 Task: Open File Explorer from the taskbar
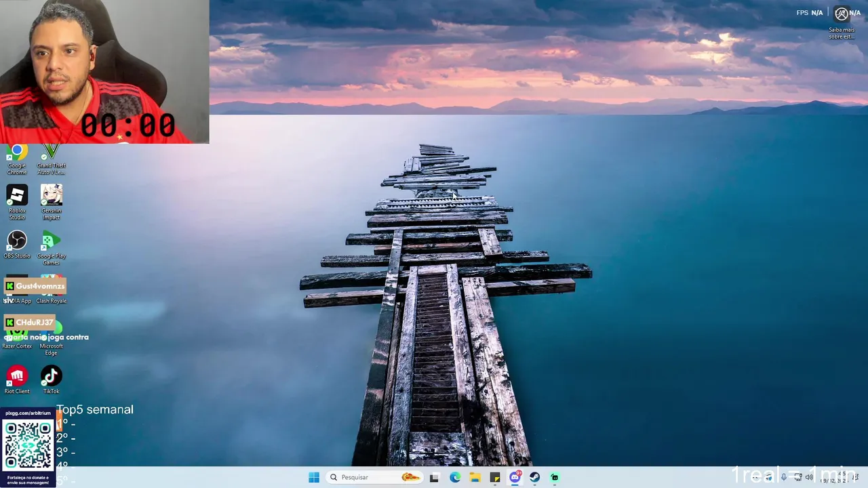[475, 477]
